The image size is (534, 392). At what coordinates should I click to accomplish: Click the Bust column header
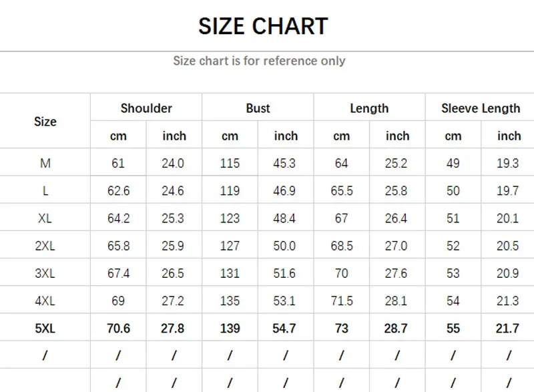[x=258, y=108]
